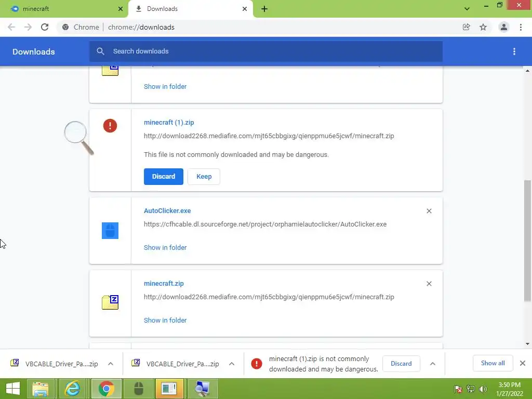Open Chrome's three-dot main menu
532x399 pixels.
click(x=521, y=27)
